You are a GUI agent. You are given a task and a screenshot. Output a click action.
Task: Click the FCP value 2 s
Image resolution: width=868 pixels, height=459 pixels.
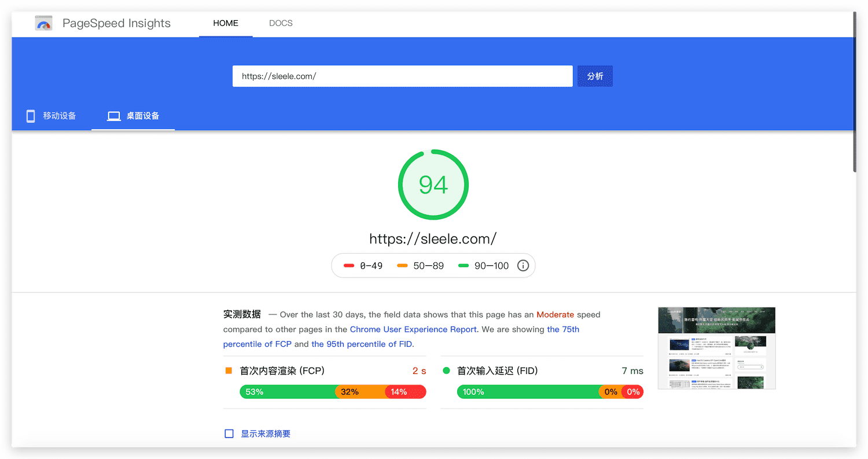tap(420, 371)
